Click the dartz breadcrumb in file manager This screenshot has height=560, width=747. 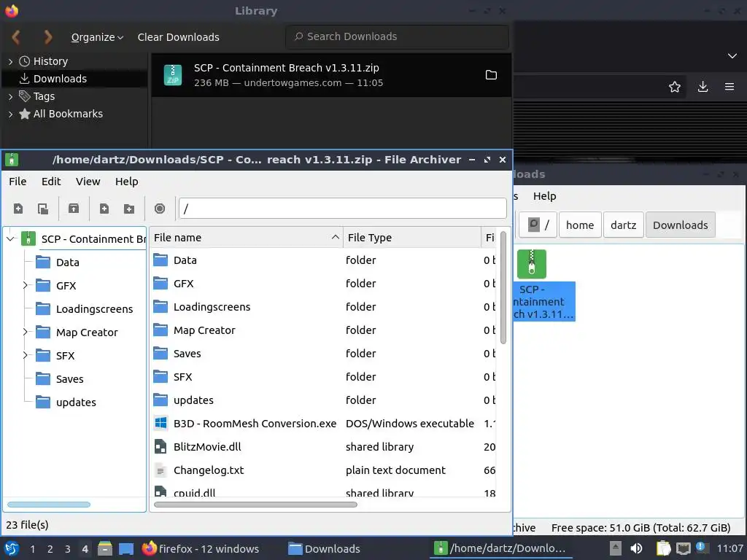click(623, 225)
